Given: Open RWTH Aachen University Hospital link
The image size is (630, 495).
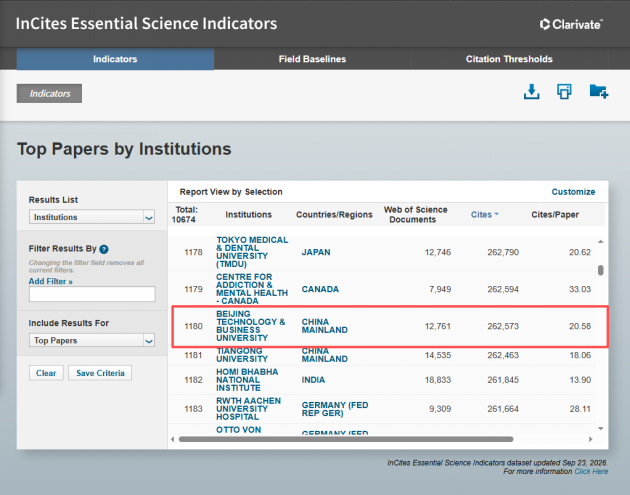Looking at the screenshot, I should point(248,409).
